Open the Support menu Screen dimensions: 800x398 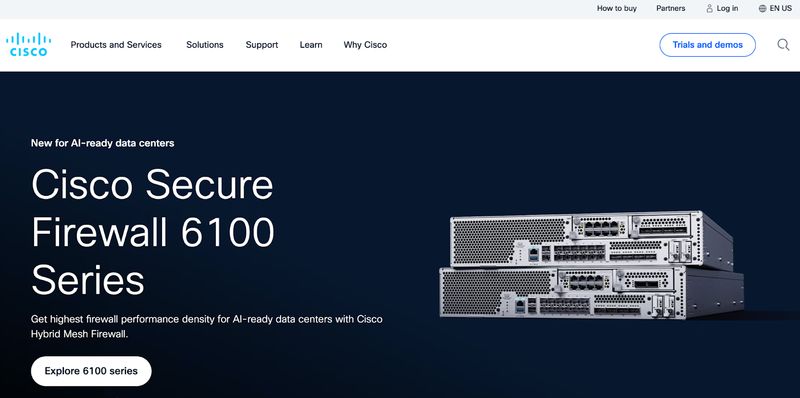[262, 45]
